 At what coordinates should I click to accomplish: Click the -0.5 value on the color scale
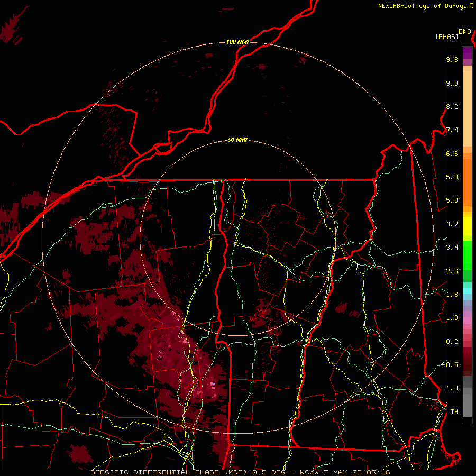451,364
